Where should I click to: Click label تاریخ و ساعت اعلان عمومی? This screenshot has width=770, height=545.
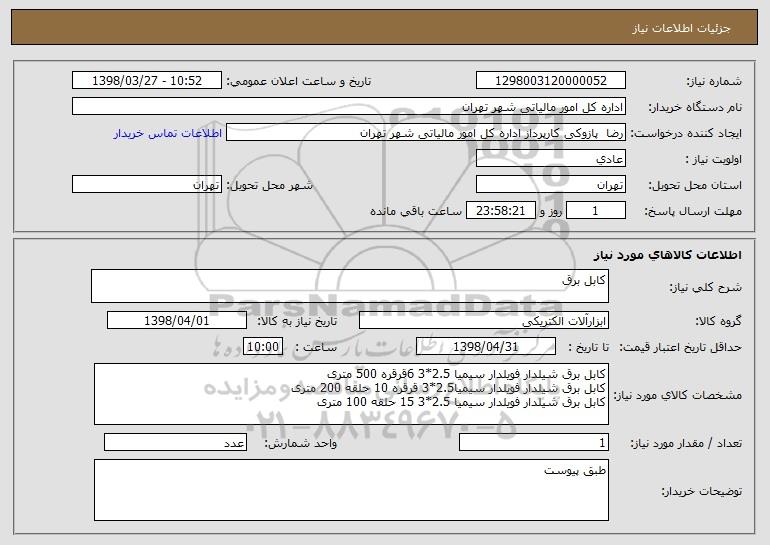coord(299,82)
